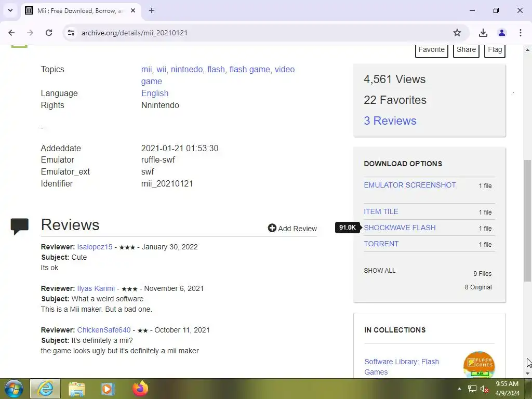Image resolution: width=532 pixels, height=399 pixels.
Task: Close the Mii tab
Action: coord(133,10)
